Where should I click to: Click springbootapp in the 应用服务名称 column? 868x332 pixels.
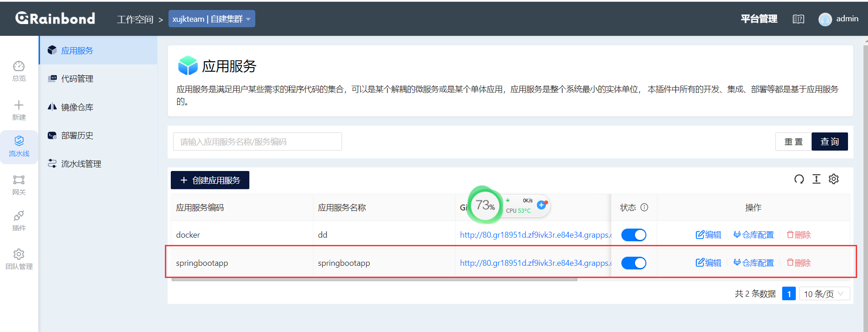344,263
